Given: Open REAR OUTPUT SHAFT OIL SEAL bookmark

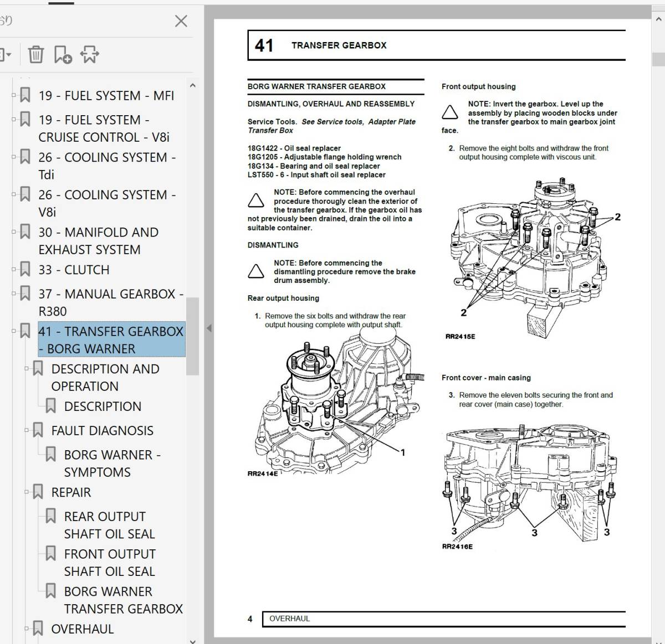Looking at the screenshot, I should [109, 525].
